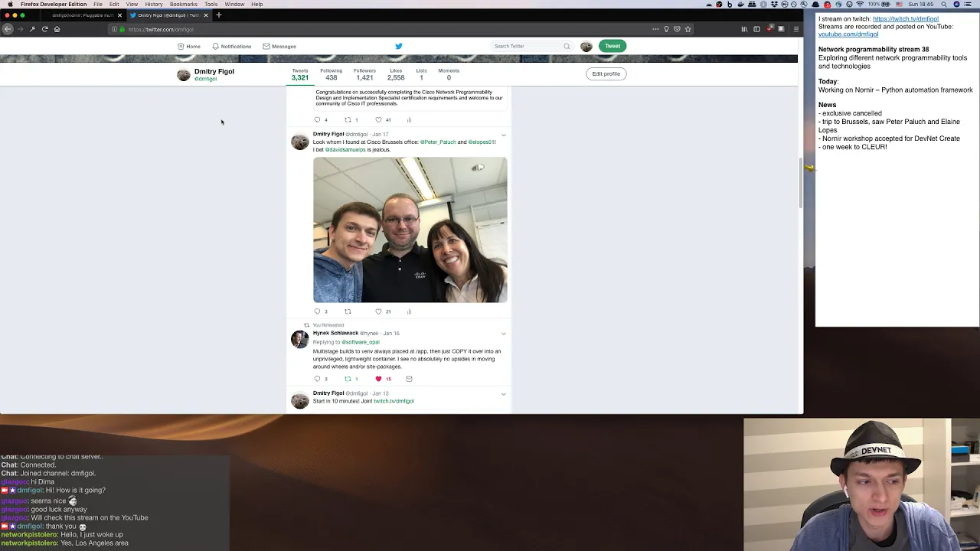Image resolution: width=980 pixels, height=551 pixels.
Task: Go back using the browser back arrow
Action: [8, 29]
